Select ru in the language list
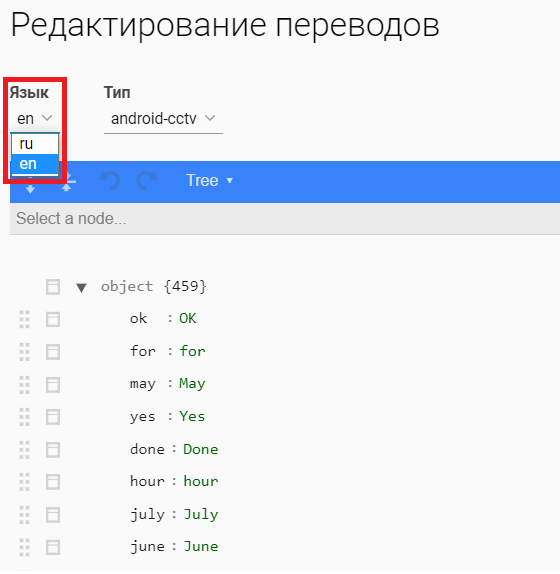560x574 pixels. 35,144
